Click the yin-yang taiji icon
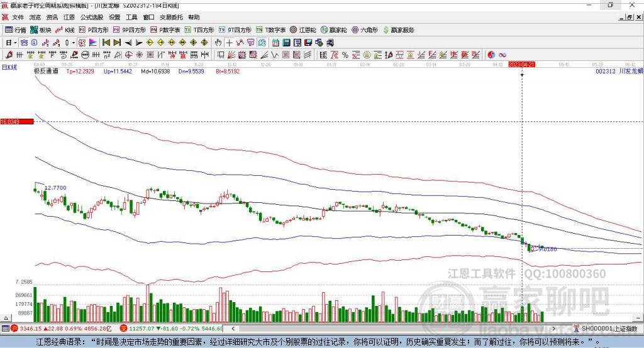This screenshot has width=644, height=348. point(491,55)
